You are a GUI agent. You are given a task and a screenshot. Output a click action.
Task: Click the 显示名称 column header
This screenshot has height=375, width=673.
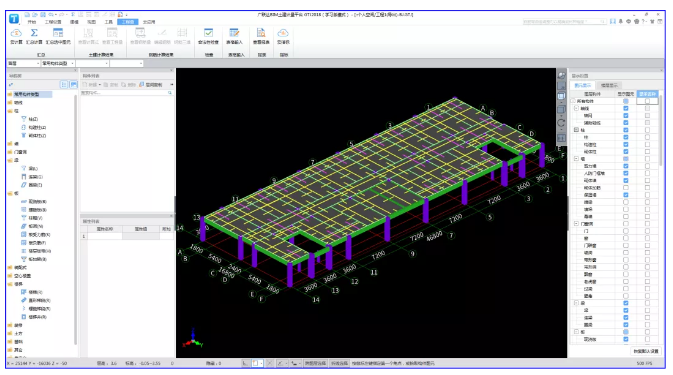point(647,94)
